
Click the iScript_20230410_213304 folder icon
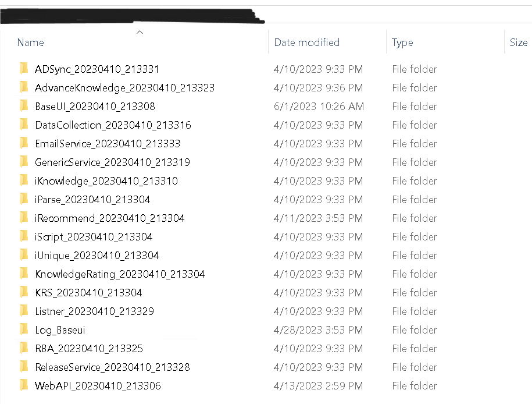23,236
